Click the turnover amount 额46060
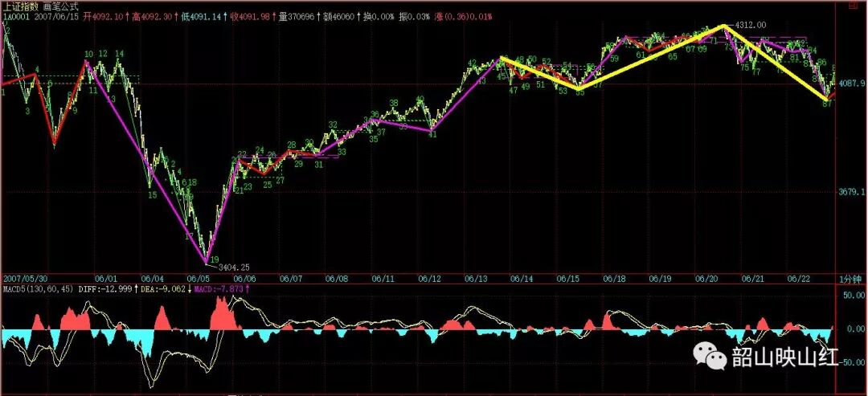Screen dimensions: 868x396 point(338,17)
